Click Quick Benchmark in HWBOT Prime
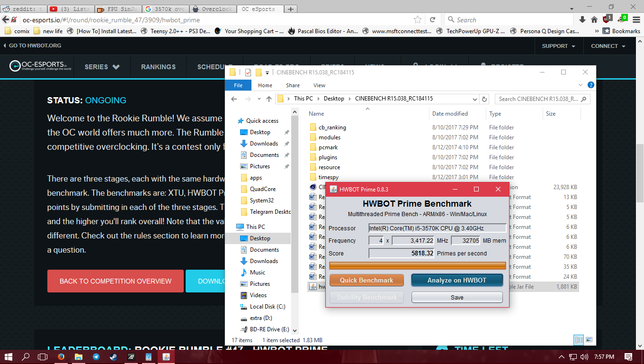 pos(367,280)
